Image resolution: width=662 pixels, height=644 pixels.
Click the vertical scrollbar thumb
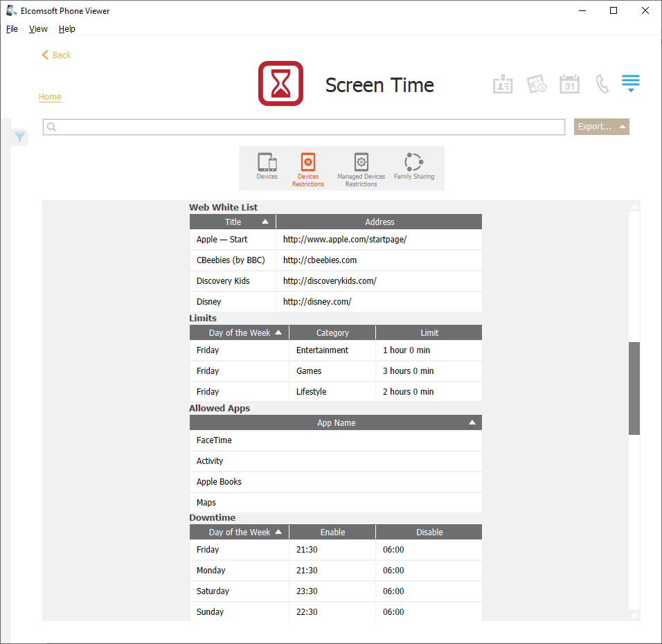(634, 388)
